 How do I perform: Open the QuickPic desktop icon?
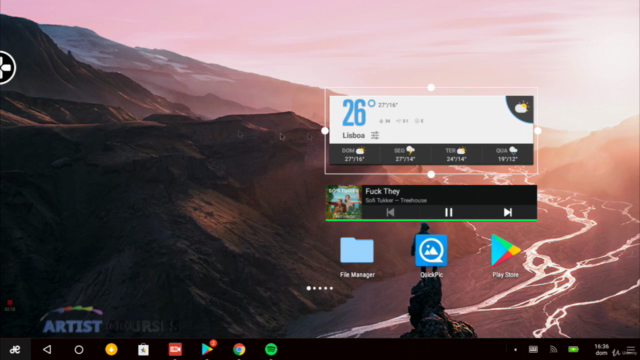coord(431,256)
